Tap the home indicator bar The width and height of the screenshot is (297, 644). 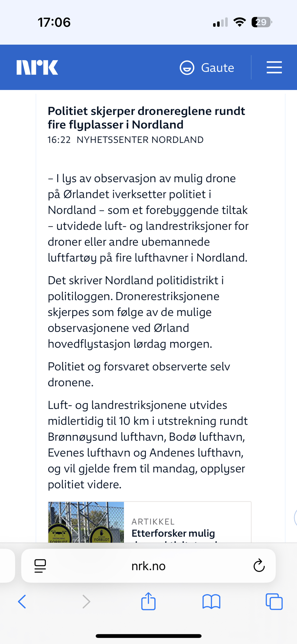148,636
